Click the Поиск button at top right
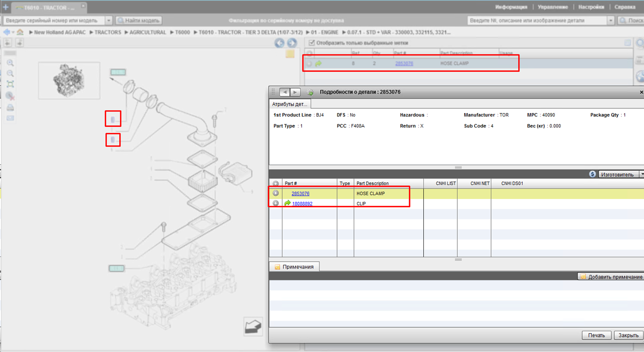This screenshot has height=352, width=644. [x=631, y=20]
